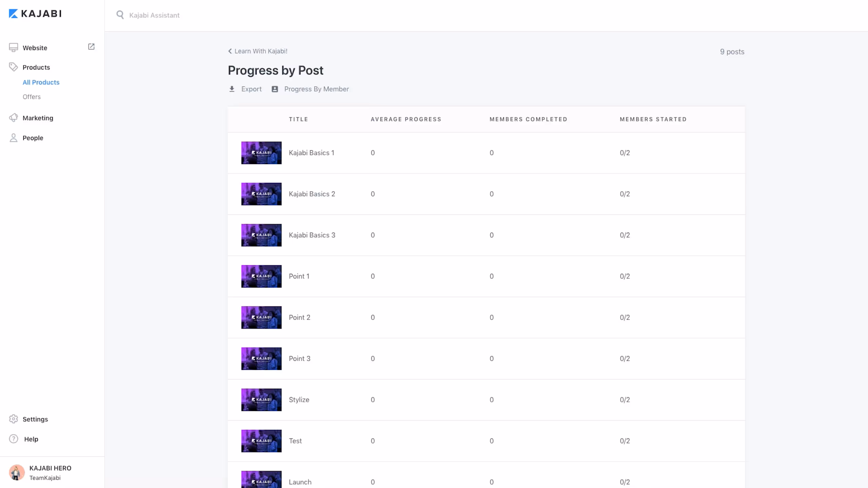Click the Kajabi Hero profile avatar

point(17,472)
